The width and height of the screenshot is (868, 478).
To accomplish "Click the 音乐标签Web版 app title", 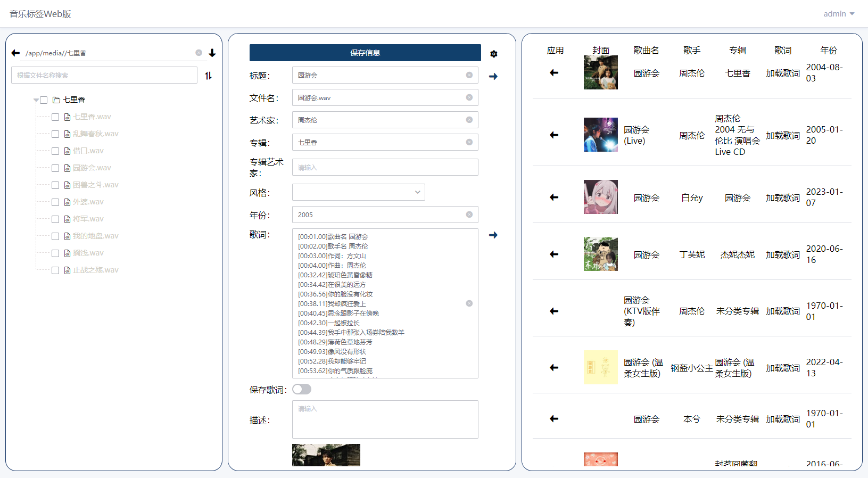I will [40, 14].
